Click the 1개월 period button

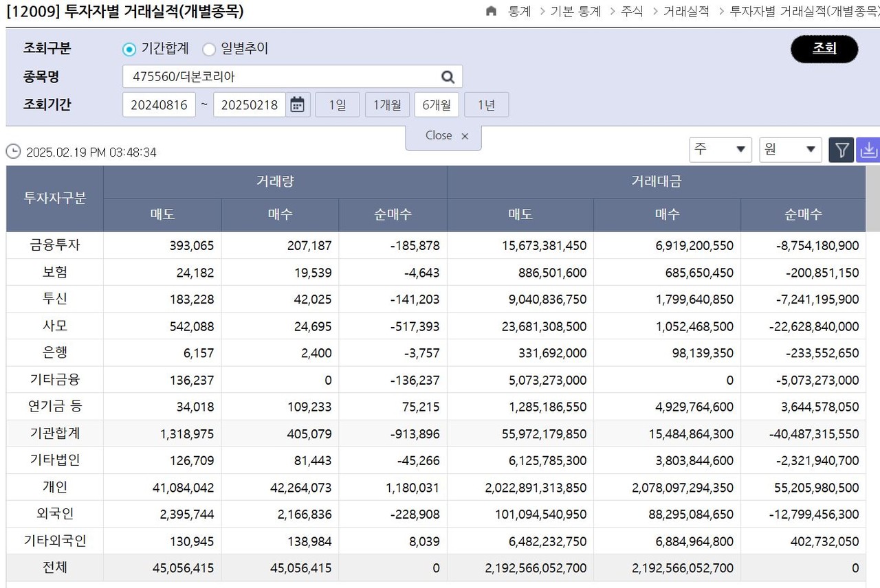tap(387, 104)
